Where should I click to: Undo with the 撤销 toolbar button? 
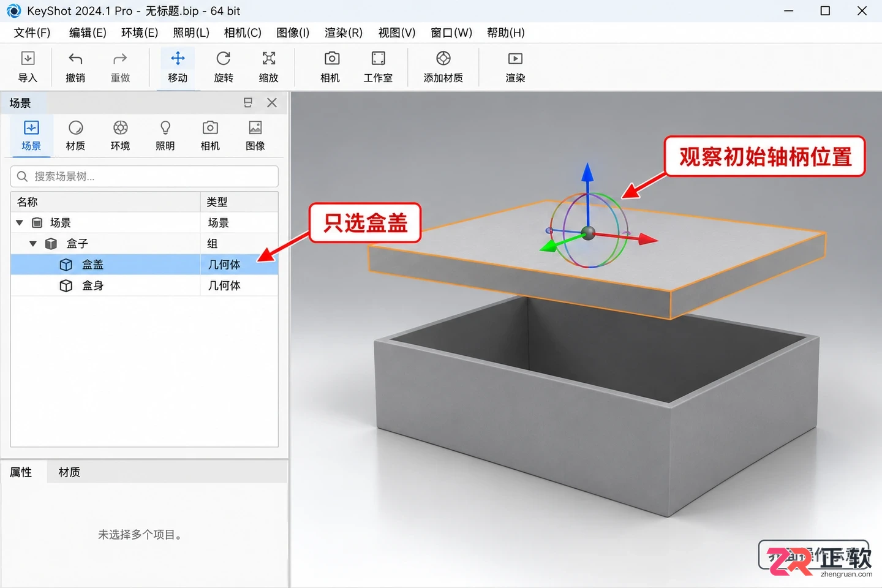click(75, 67)
